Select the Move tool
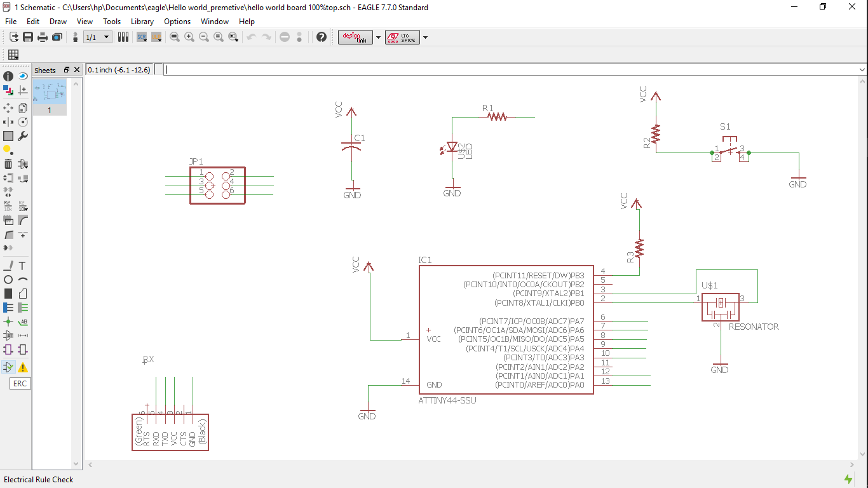 pos(8,108)
